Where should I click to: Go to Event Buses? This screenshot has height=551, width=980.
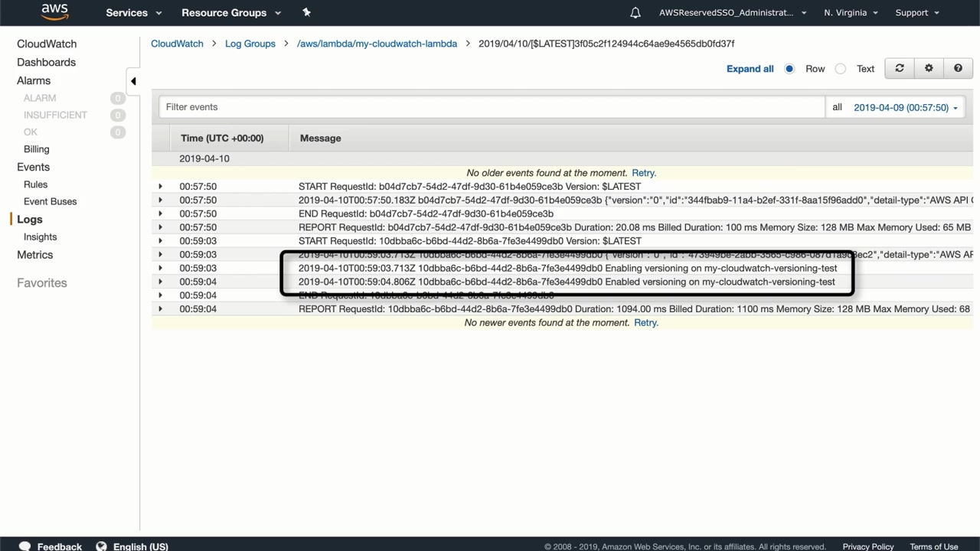click(x=50, y=201)
